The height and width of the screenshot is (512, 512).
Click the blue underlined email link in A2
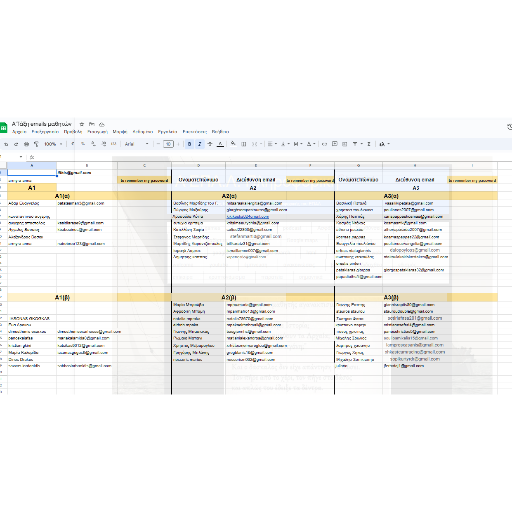248,217
